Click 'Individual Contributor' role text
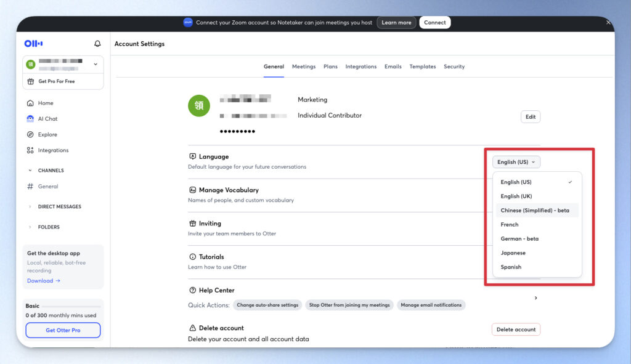The width and height of the screenshot is (631, 364). [x=330, y=115]
